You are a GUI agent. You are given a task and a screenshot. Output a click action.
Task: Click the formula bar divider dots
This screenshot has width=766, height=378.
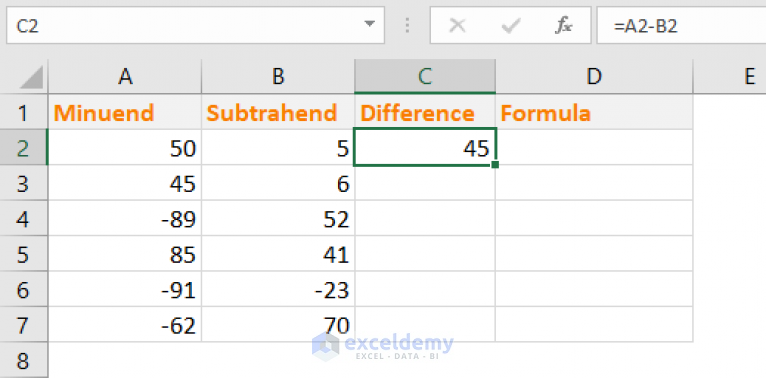pos(407,25)
